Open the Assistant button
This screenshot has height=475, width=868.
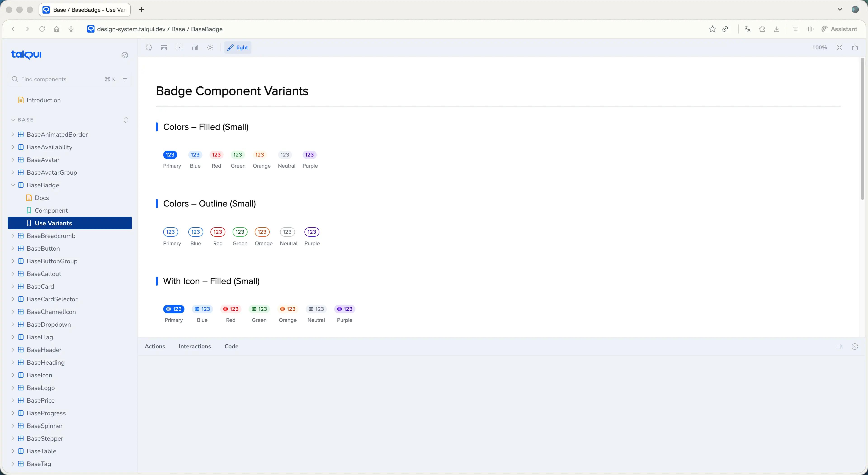[x=839, y=29]
